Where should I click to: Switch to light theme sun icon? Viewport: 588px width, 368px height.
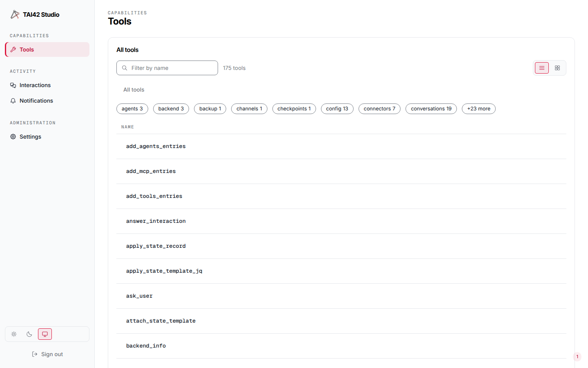pyautogui.click(x=14, y=334)
